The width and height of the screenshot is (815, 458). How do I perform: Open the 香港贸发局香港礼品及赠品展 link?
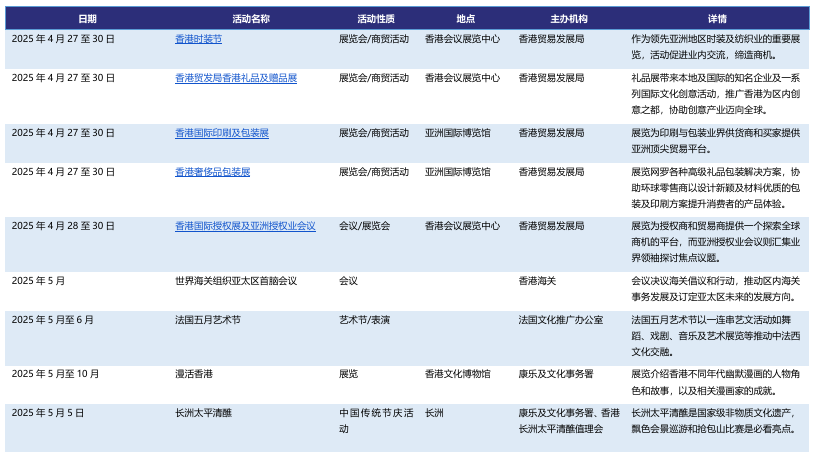click(x=236, y=78)
